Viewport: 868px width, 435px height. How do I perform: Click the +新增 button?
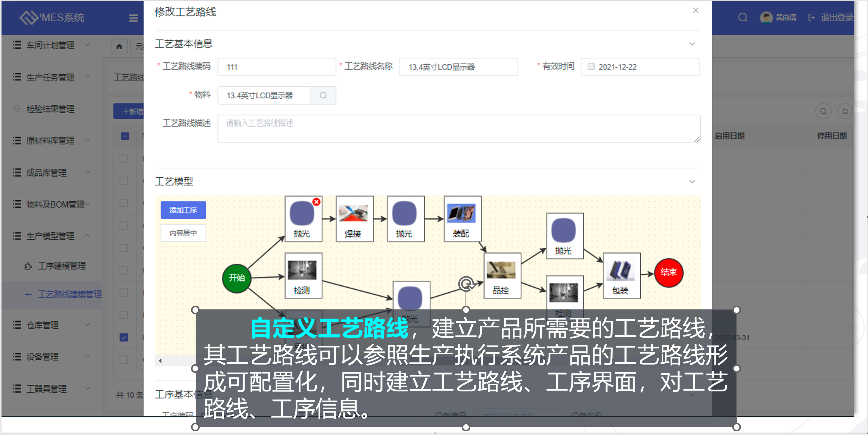129,111
